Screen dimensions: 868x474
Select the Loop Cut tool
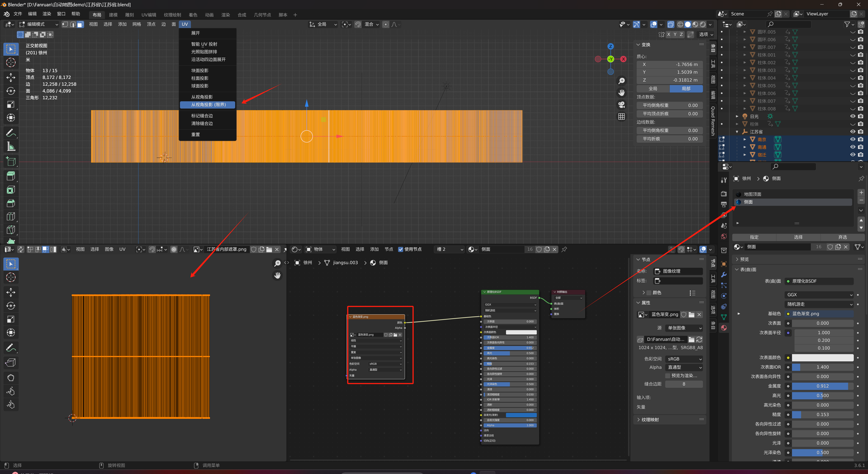pos(11,216)
